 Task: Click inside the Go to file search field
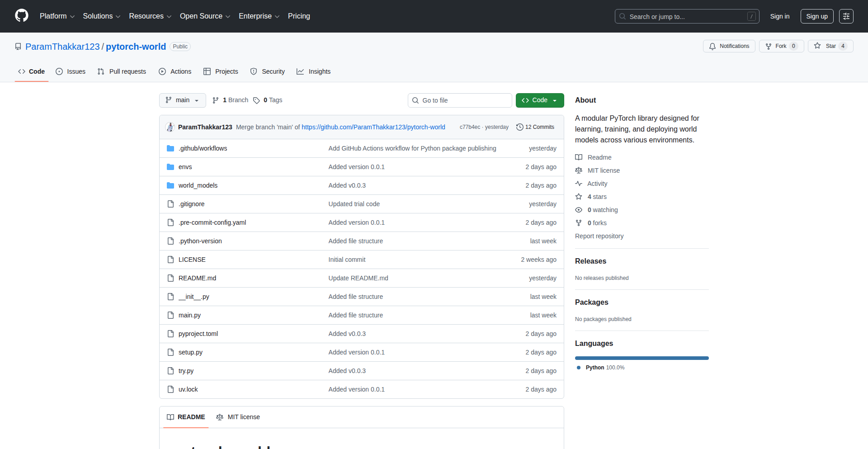pos(460,100)
